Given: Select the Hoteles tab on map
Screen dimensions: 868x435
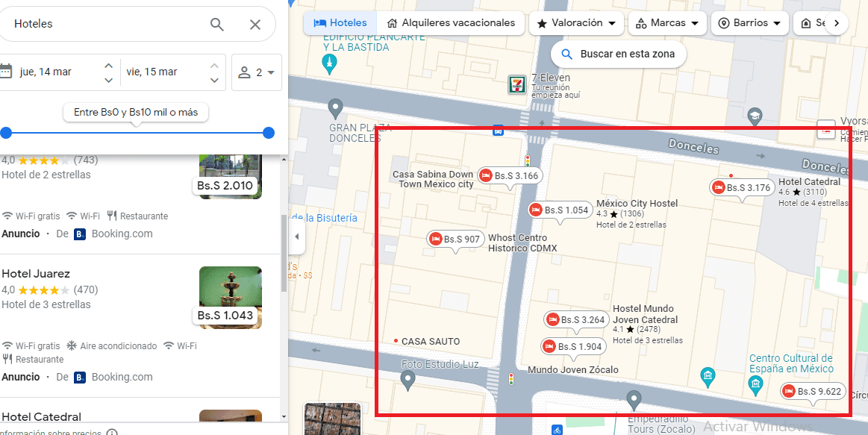Looking at the screenshot, I should pos(340,23).
